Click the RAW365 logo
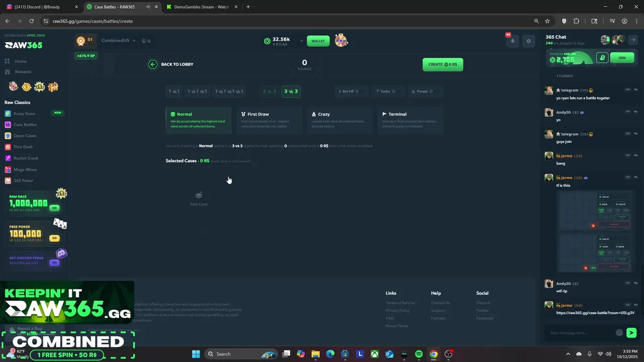This screenshot has width=644, height=362. (23, 45)
